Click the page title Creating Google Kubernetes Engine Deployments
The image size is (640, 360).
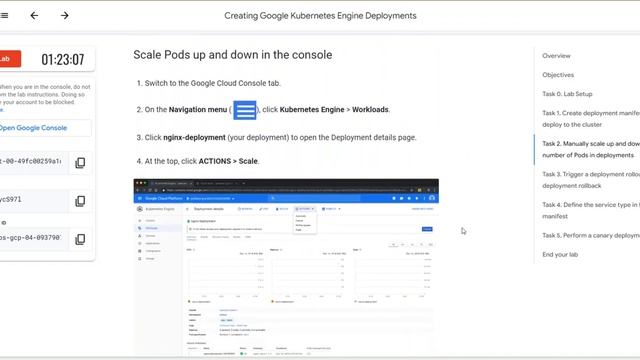[320, 16]
